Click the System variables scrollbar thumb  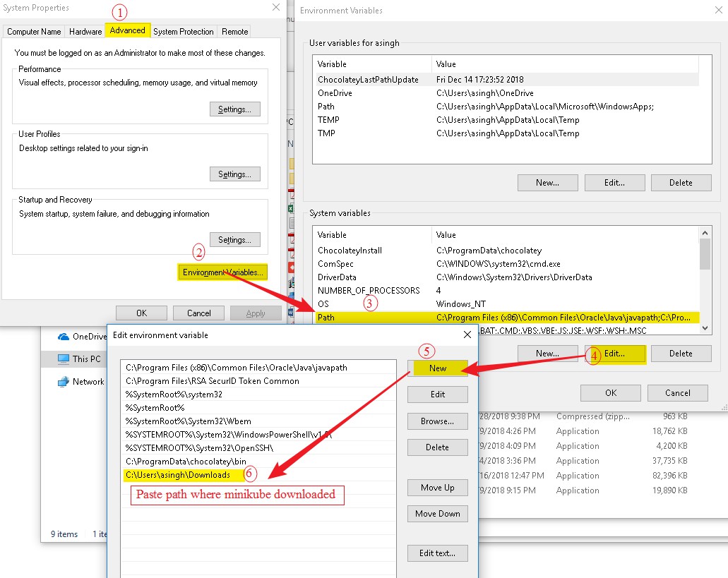click(705, 254)
